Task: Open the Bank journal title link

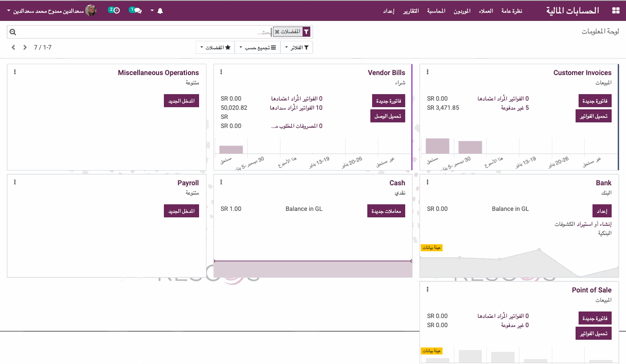Action: [x=604, y=183]
